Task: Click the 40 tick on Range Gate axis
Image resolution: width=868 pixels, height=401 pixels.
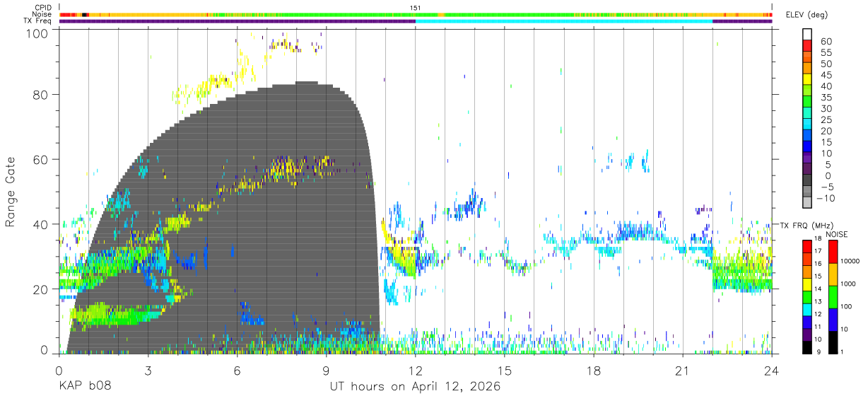Action: click(41, 224)
